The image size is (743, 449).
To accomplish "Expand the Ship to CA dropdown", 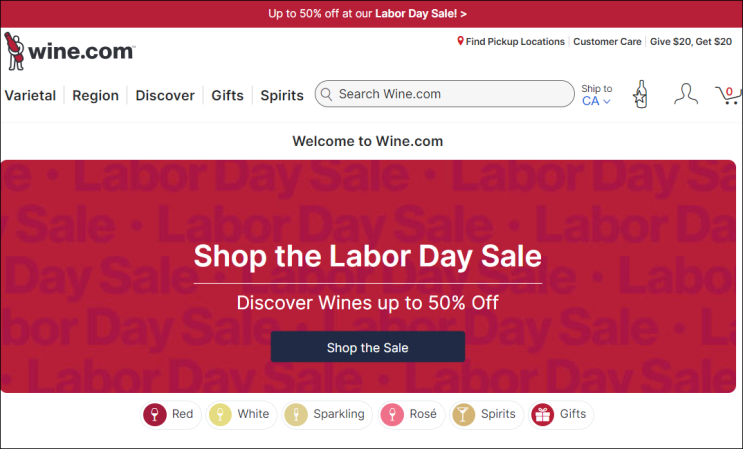I will (x=596, y=96).
